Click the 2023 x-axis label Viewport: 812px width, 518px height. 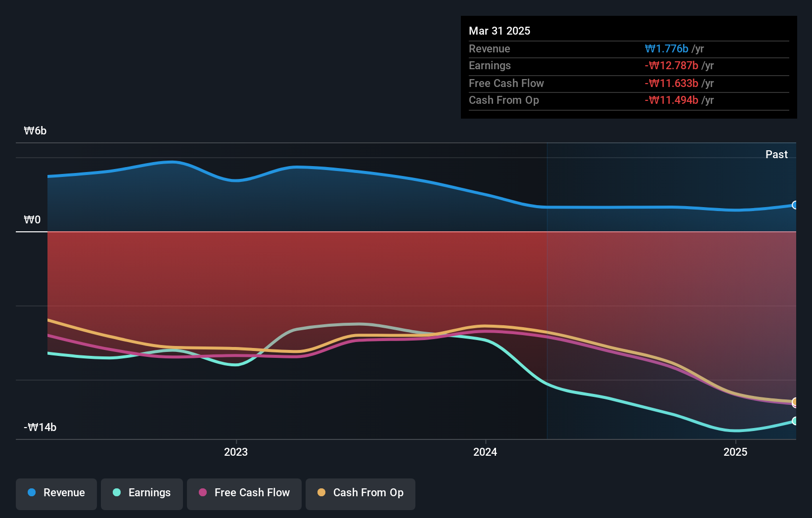236,452
